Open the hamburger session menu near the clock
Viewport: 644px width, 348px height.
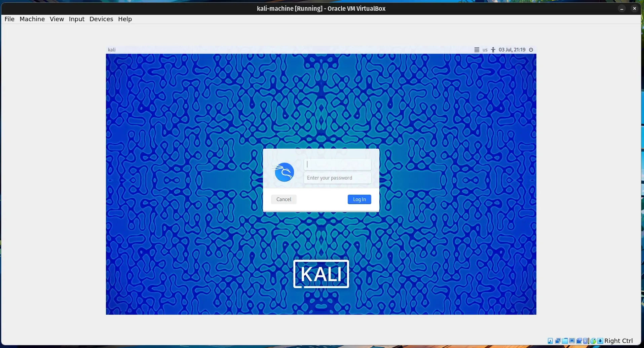(477, 49)
